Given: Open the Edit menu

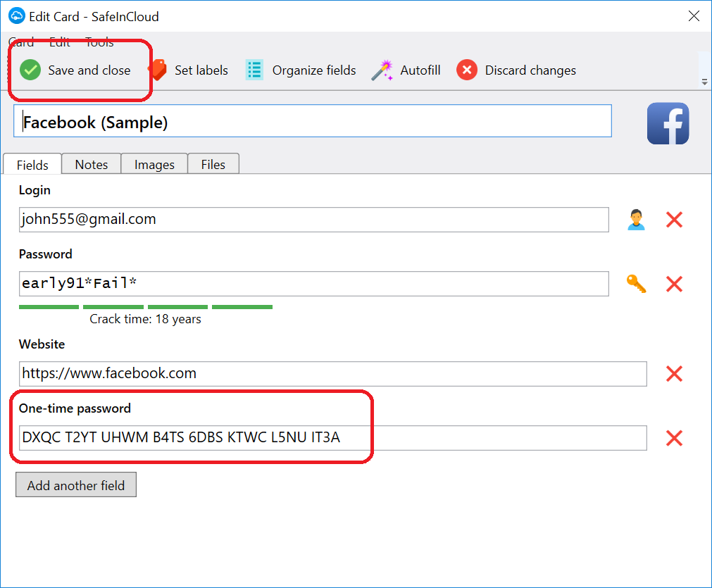Looking at the screenshot, I should point(59,42).
